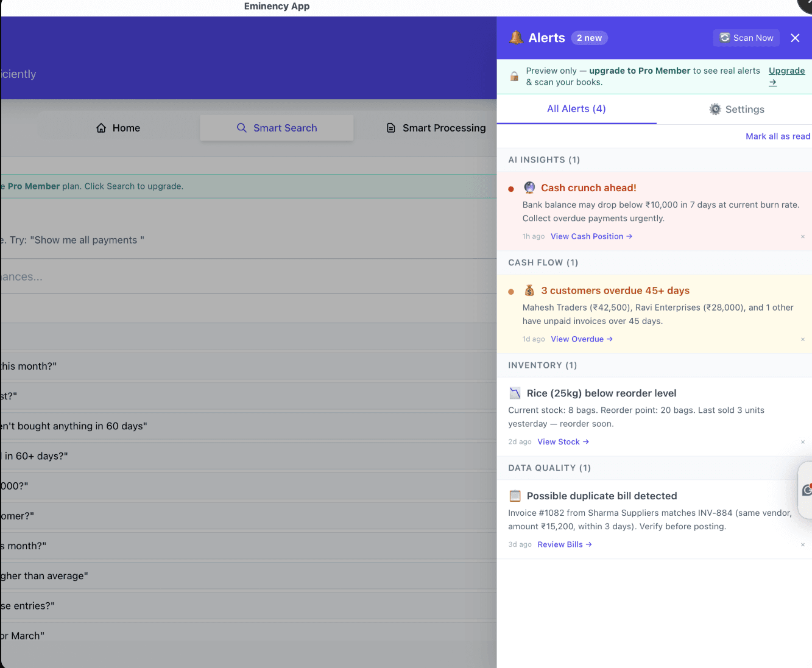This screenshot has width=812, height=668.
Task: Click the '3d ago' timestamp
Action: click(520, 544)
